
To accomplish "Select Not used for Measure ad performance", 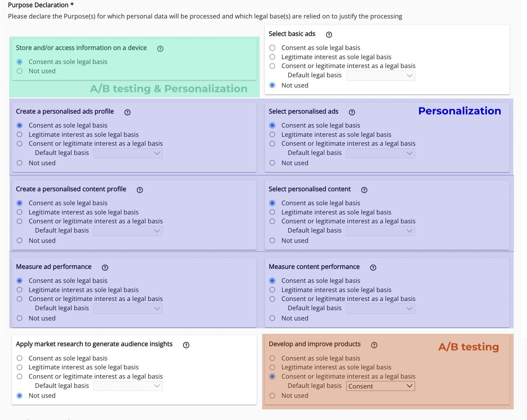I will pyautogui.click(x=20, y=318).
